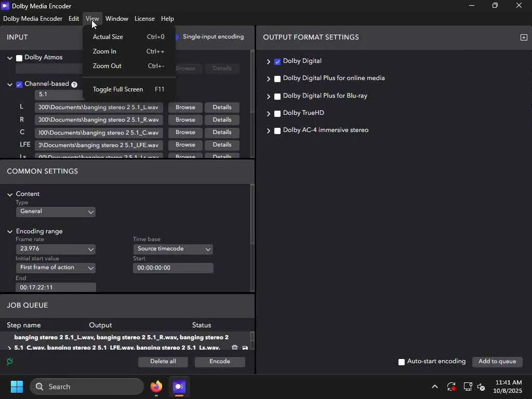Enable the Dolby Atmos input checkbox
The image size is (532, 399).
click(x=19, y=58)
